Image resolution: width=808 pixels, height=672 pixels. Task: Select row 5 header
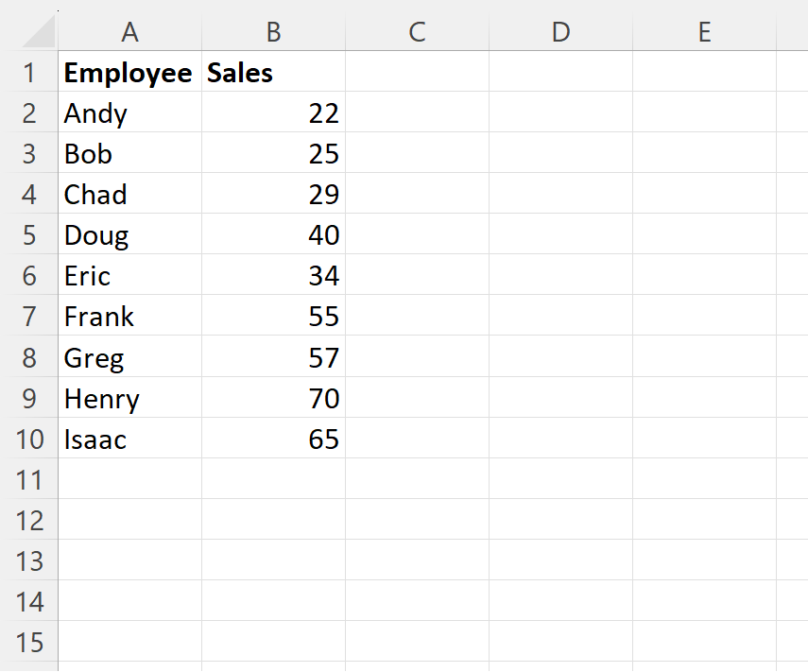coord(31,235)
